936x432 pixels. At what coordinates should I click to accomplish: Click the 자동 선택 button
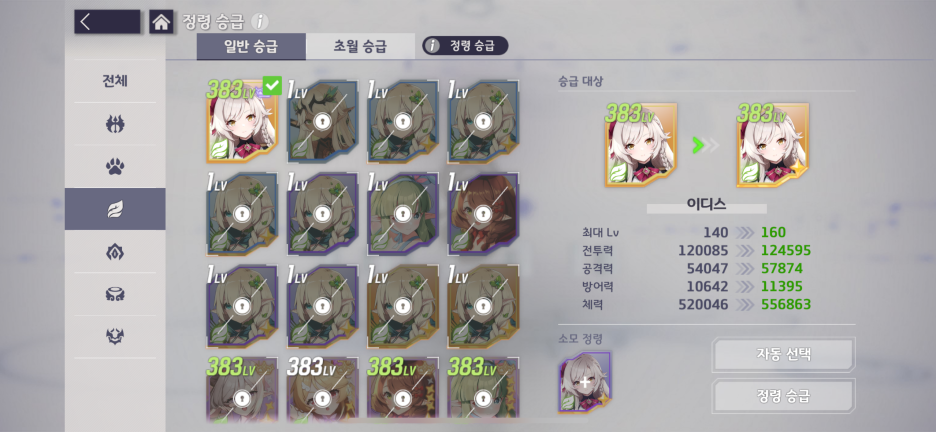[x=783, y=354]
